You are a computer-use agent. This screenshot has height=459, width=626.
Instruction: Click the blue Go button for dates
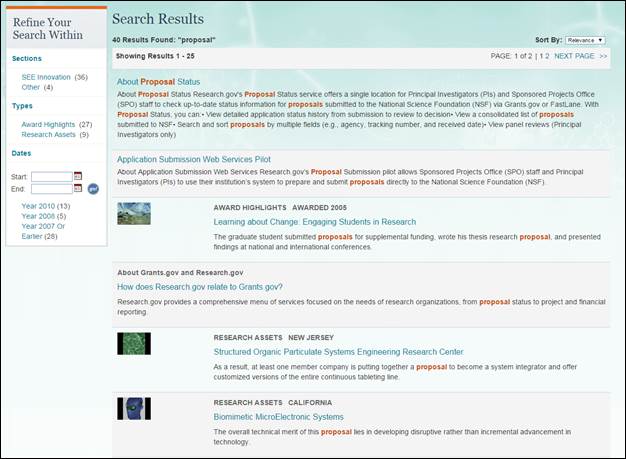coord(93,188)
